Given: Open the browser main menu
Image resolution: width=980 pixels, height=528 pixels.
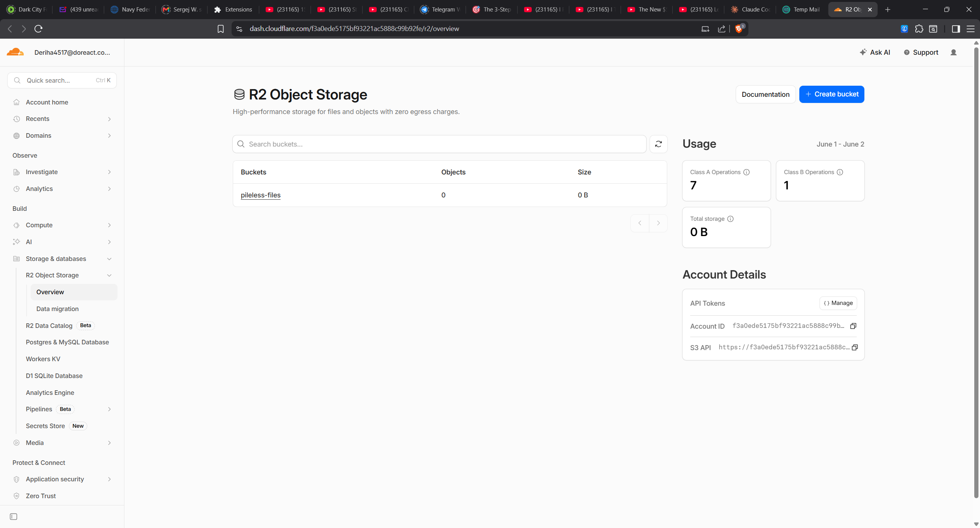Looking at the screenshot, I should (x=970, y=29).
